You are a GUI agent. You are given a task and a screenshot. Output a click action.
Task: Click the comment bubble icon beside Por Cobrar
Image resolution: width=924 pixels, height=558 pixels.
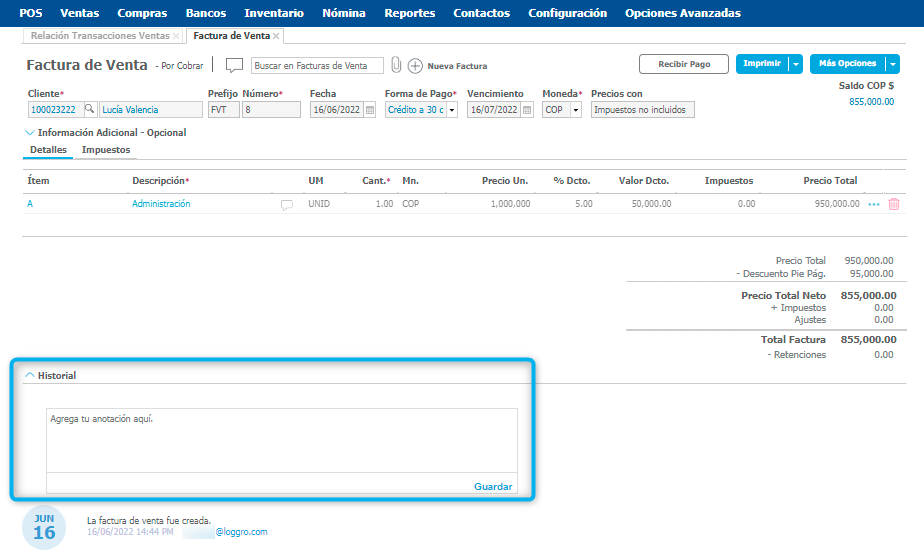point(234,65)
